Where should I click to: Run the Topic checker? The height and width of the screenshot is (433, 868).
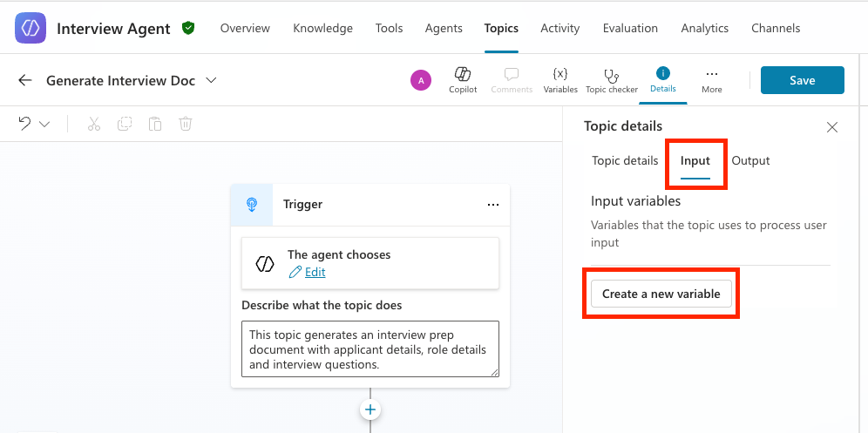click(x=611, y=75)
